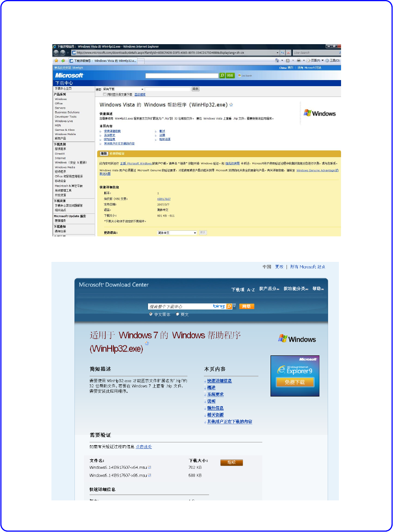Click the Home icon in IE command bar
This screenshot has height=532, width=393.
[x=277, y=60]
